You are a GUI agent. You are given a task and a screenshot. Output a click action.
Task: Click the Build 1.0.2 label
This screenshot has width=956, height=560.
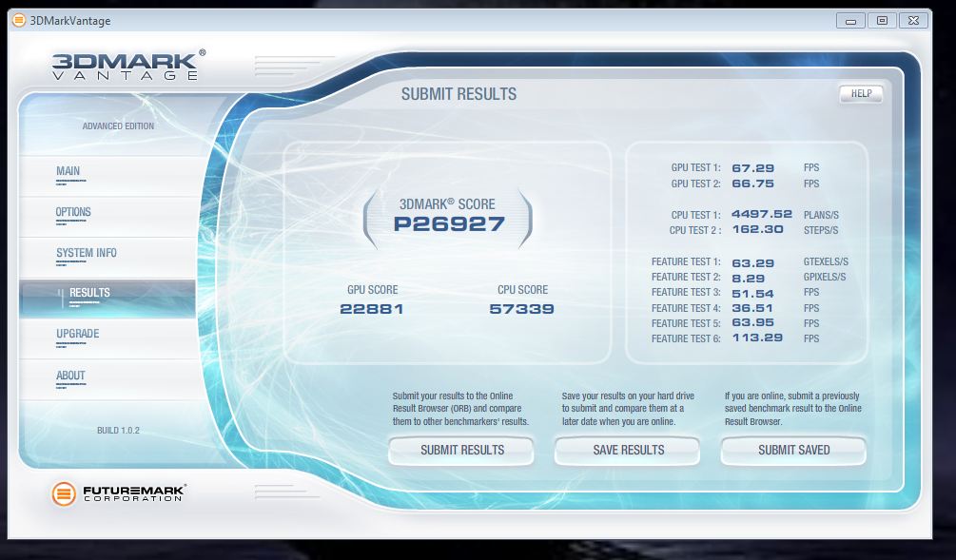click(118, 430)
